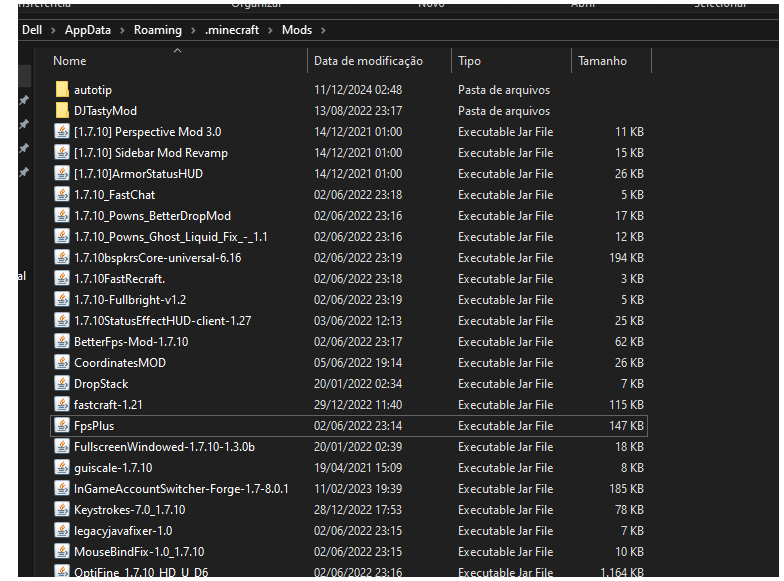This screenshot has width=784, height=581.
Task: Click the jar icon of FullscreenWindowed-1.7.10-1.3.0b
Action: click(62, 446)
